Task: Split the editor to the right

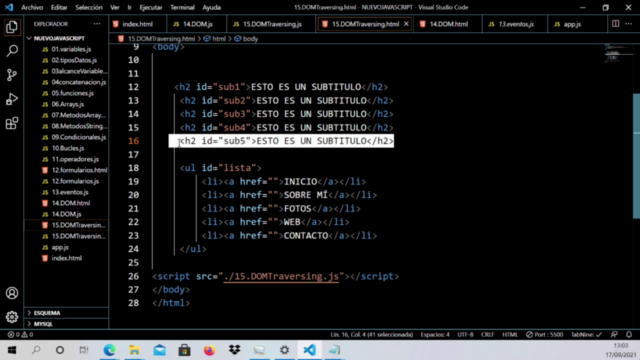Action: (x=616, y=24)
